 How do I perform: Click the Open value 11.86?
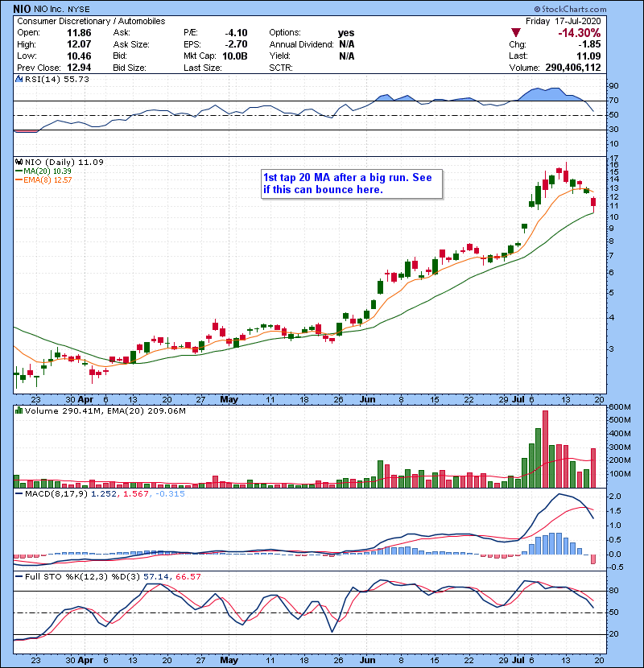pos(79,33)
